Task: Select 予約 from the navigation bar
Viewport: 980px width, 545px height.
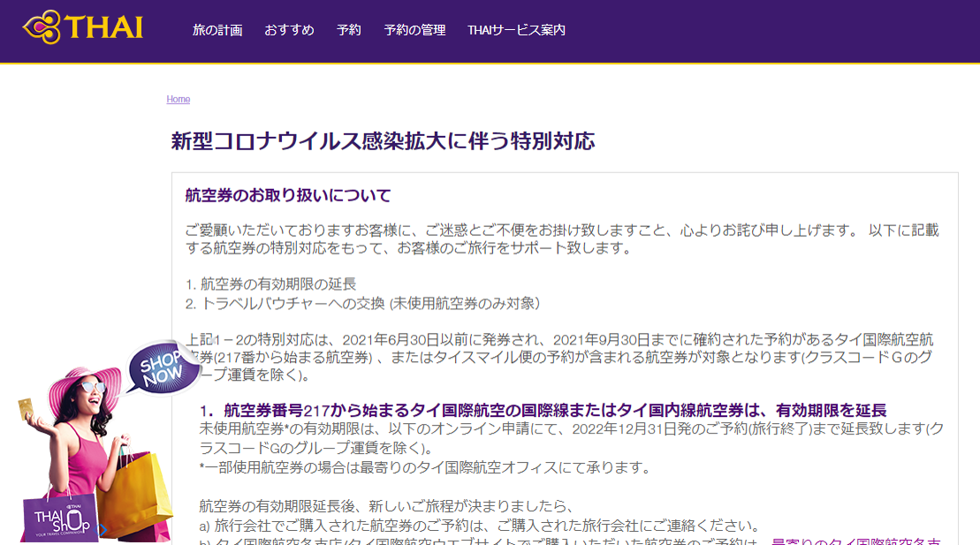Action: pyautogui.click(x=348, y=29)
